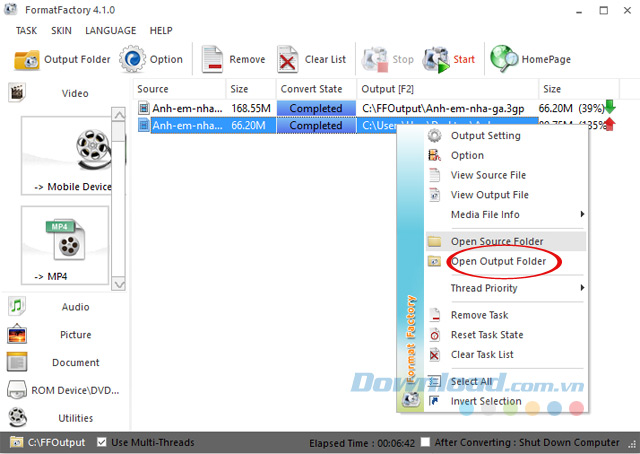Choose Remove Task menu entry
Image resolution: width=640 pixels, height=454 pixels.
tap(506, 315)
